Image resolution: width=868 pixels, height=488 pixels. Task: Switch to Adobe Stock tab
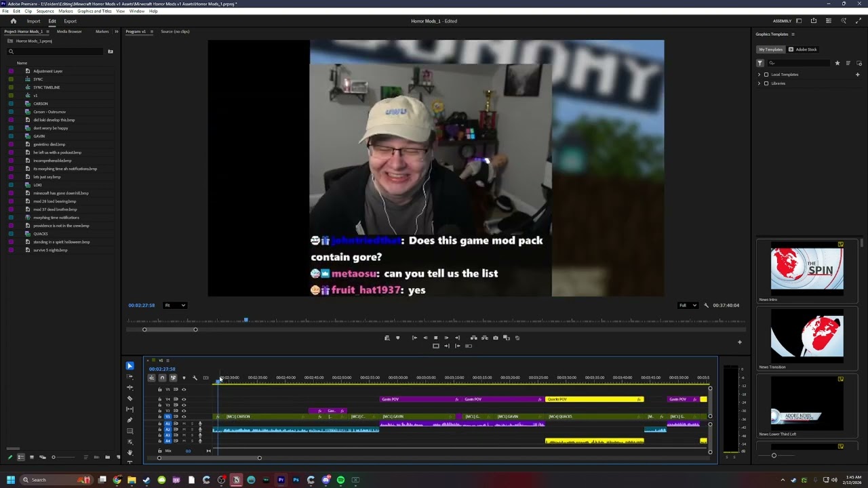pyautogui.click(x=803, y=49)
